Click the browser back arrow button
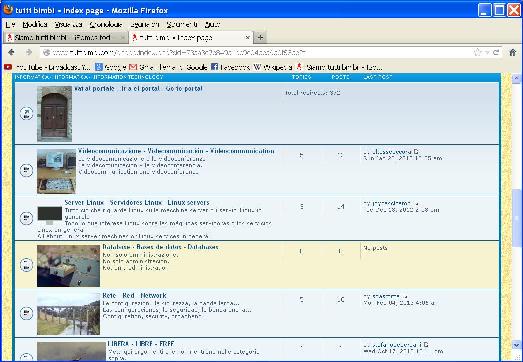The width and height of the screenshot is (523, 362). pos(11,52)
